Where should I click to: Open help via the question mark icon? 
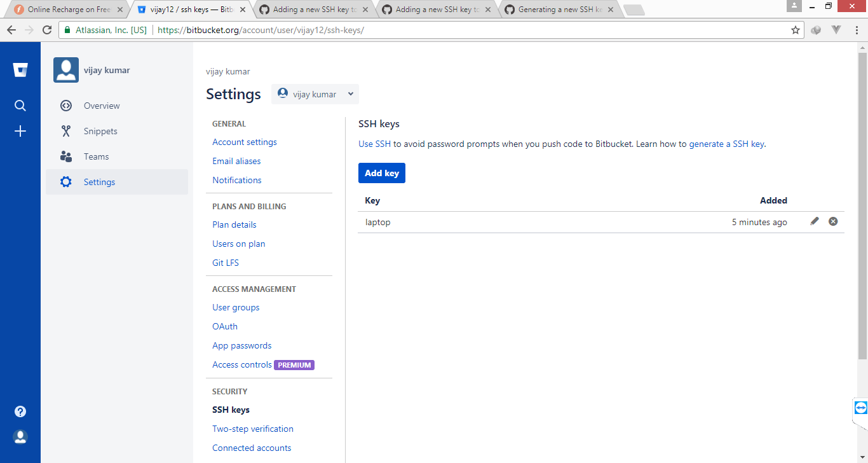[x=20, y=411]
